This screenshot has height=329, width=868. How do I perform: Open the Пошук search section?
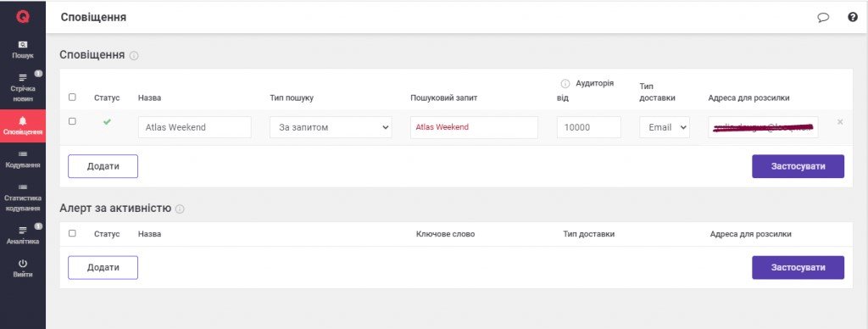pos(23,50)
